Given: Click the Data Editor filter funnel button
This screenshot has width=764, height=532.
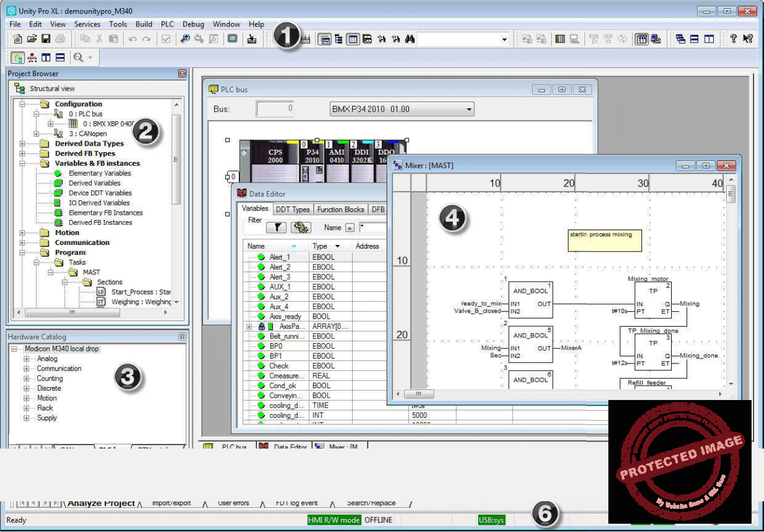Looking at the screenshot, I should 276,227.
